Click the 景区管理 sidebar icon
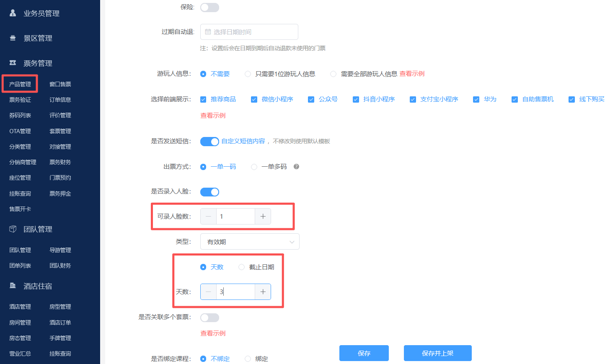605x364 pixels. (x=12, y=38)
